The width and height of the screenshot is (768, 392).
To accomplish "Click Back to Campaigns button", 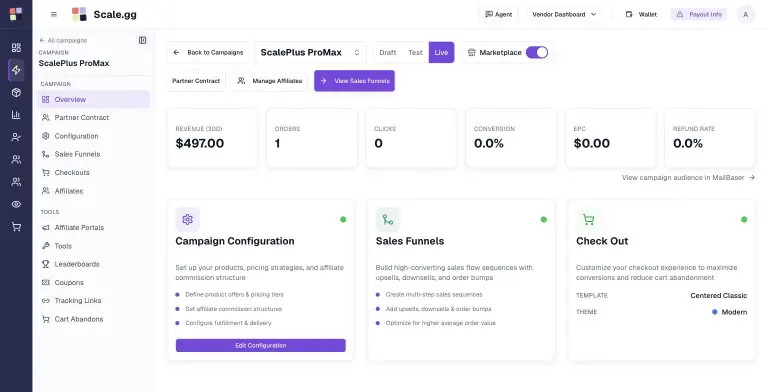I will 208,52.
